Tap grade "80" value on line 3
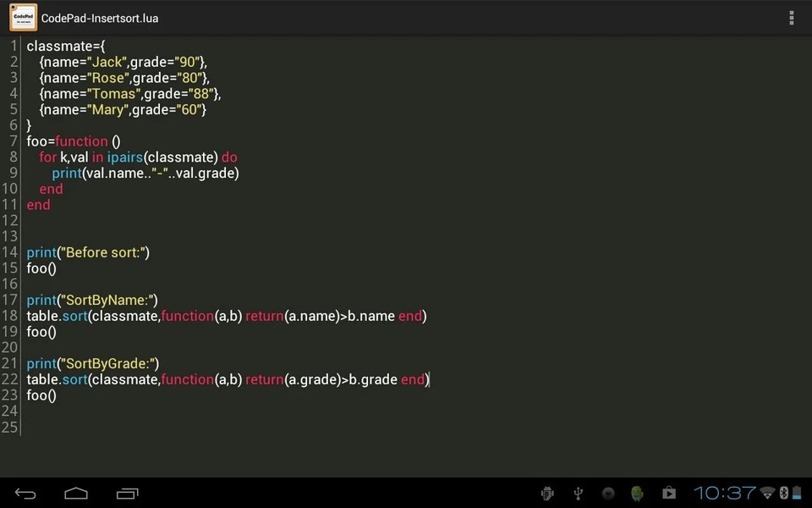The width and height of the screenshot is (812, 508). [189, 78]
